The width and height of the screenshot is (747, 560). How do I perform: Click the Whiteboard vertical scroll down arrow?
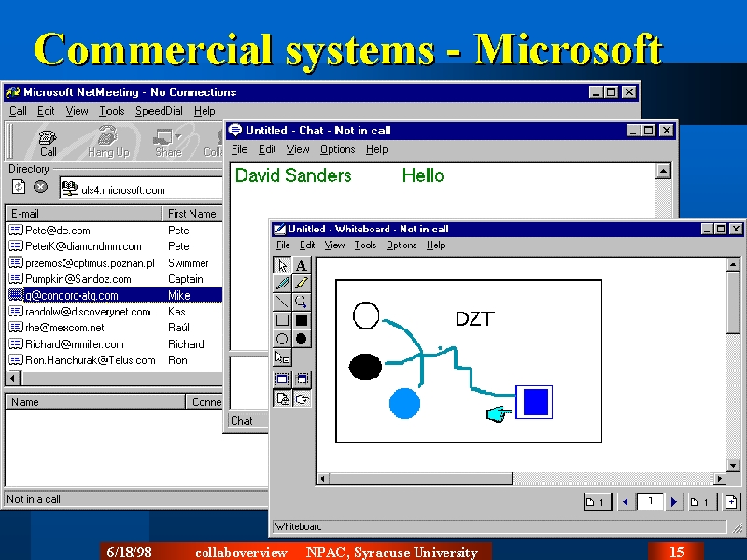(733, 465)
